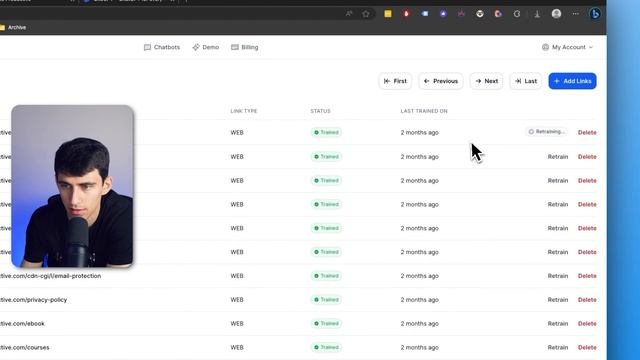The image size is (640, 360).
Task: Delete the ebook link
Action: pos(587,324)
